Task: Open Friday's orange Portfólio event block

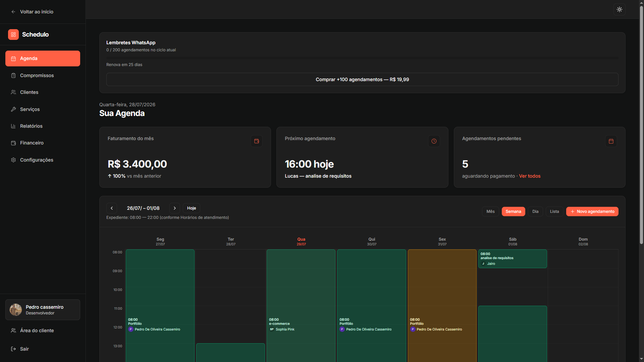Action: coord(442,306)
